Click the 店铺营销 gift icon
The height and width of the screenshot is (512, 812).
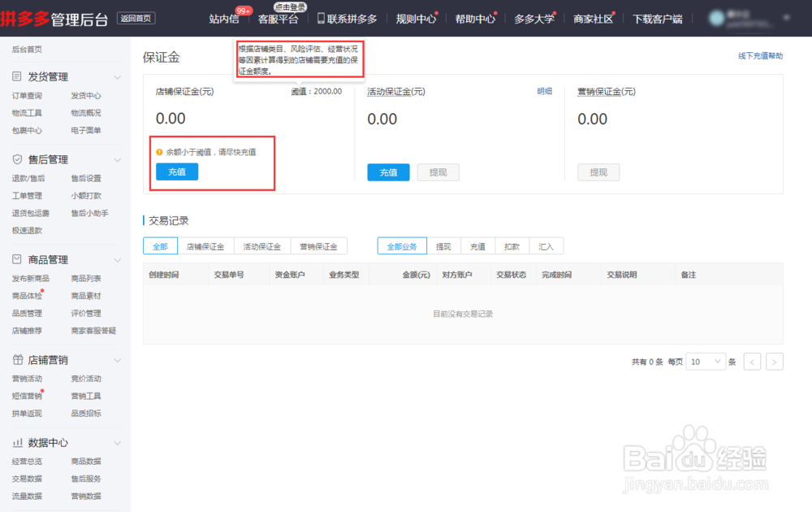click(18, 359)
